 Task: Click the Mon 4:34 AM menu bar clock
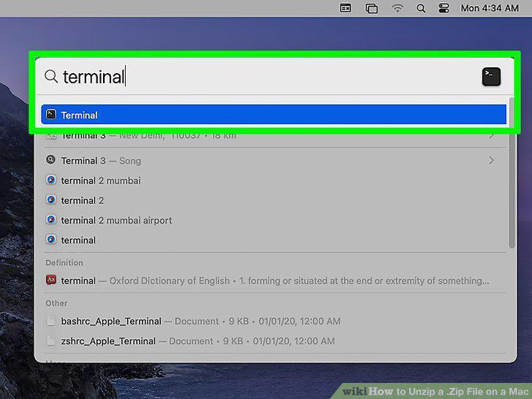tap(490, 8)
